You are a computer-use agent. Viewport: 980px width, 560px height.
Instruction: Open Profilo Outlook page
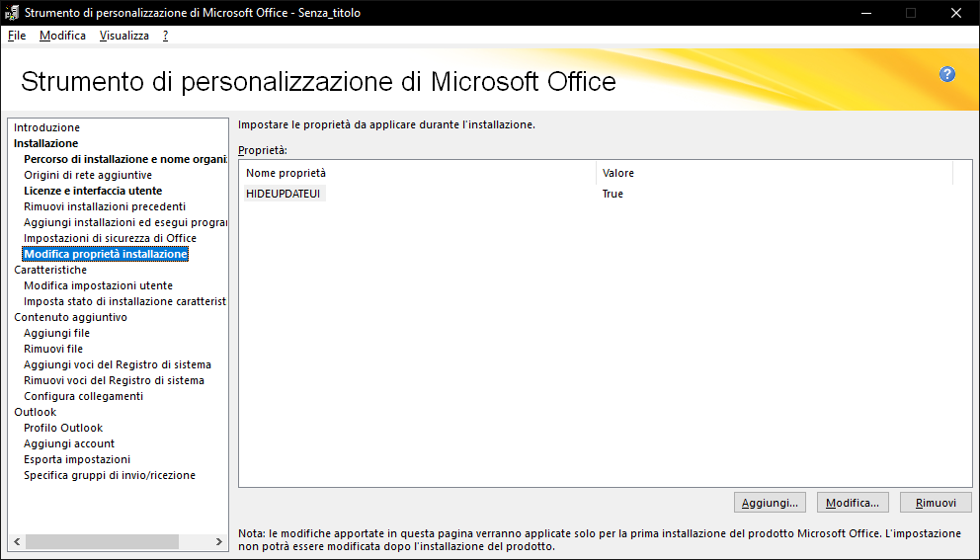[63, 428]
